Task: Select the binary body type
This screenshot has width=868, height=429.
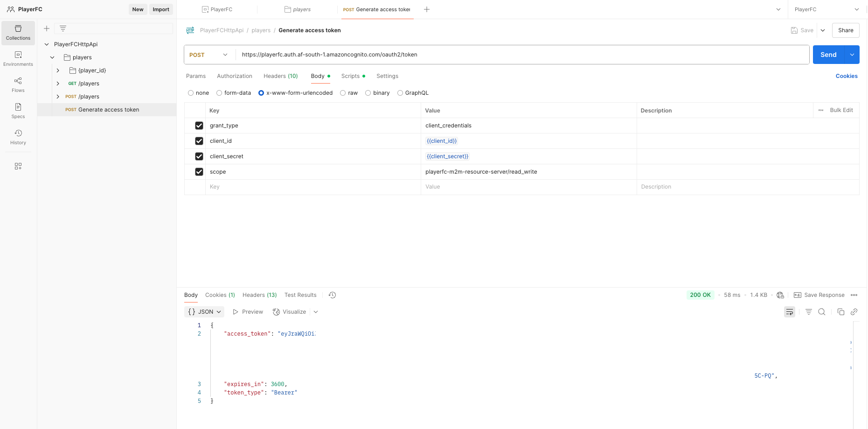Action: [x=368, y=93]
